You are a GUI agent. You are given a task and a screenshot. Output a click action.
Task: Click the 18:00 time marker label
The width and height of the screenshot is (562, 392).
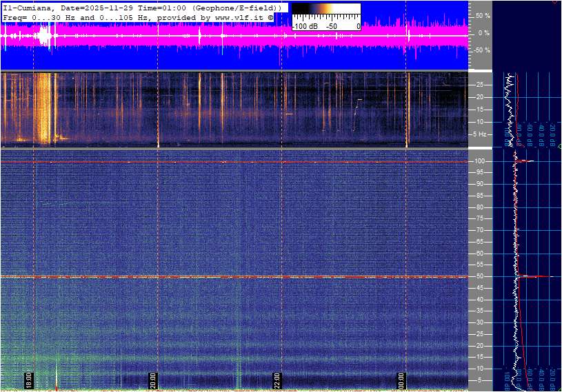pyautogui.click(x=28, y=381)
